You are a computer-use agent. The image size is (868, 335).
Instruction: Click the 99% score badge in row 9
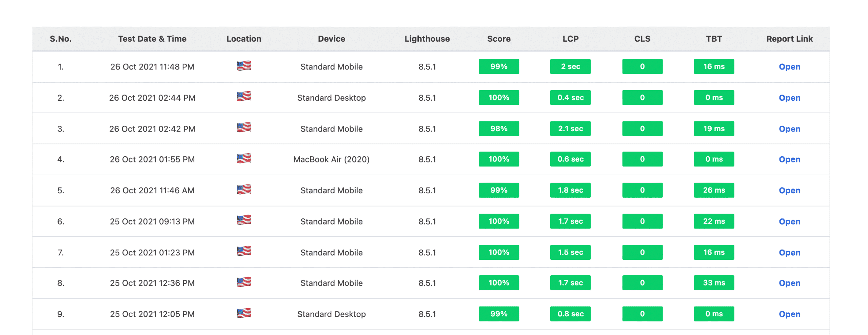pos(499,314)
